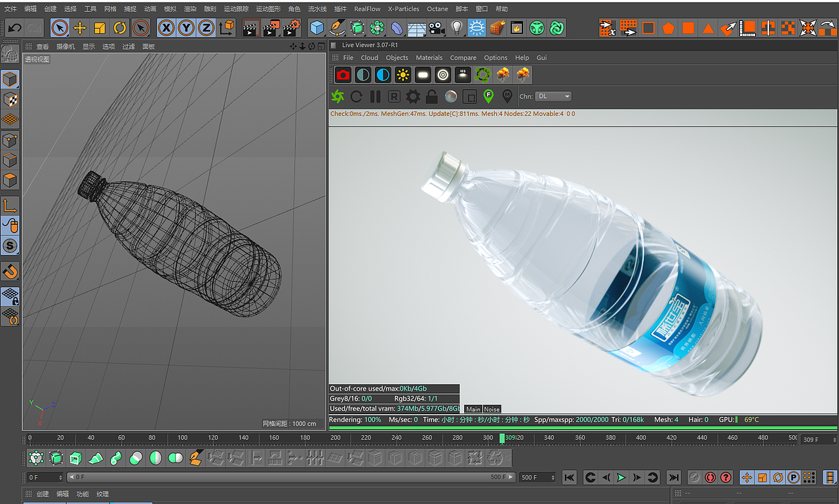Image resolution: width=839 pixels, height=504 pixels.
Task: Open the 过滤 viewport menu
Action: click(128, 47)
